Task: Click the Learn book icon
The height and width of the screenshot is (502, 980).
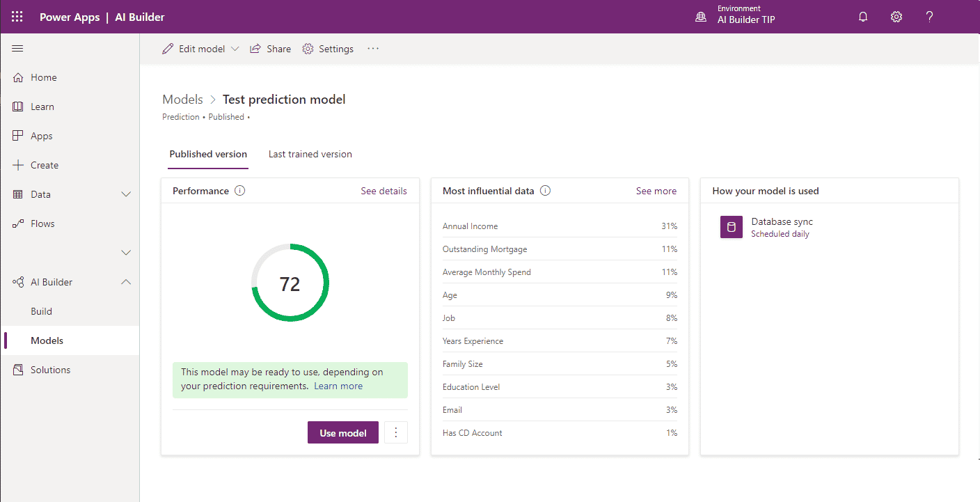Action: coord(18,107)
